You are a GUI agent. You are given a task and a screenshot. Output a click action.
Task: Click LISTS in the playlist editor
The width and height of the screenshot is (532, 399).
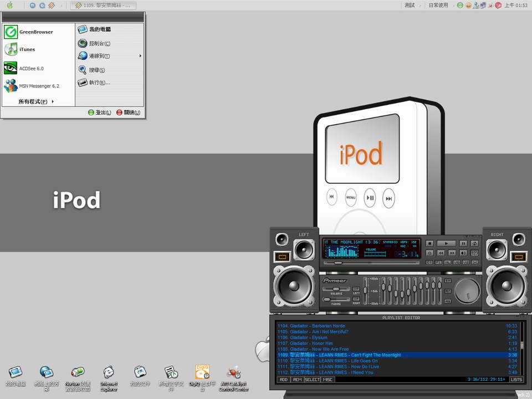click(516, 380)
